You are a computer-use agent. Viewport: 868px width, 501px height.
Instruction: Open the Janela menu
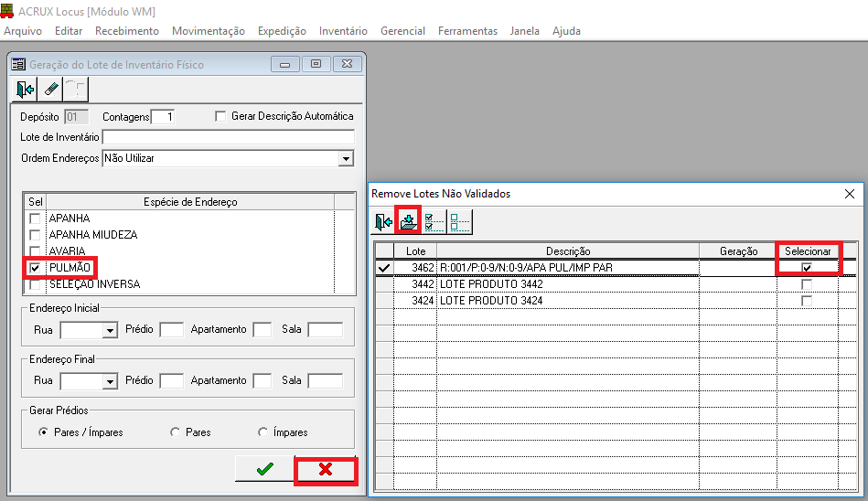coord(525,31)
